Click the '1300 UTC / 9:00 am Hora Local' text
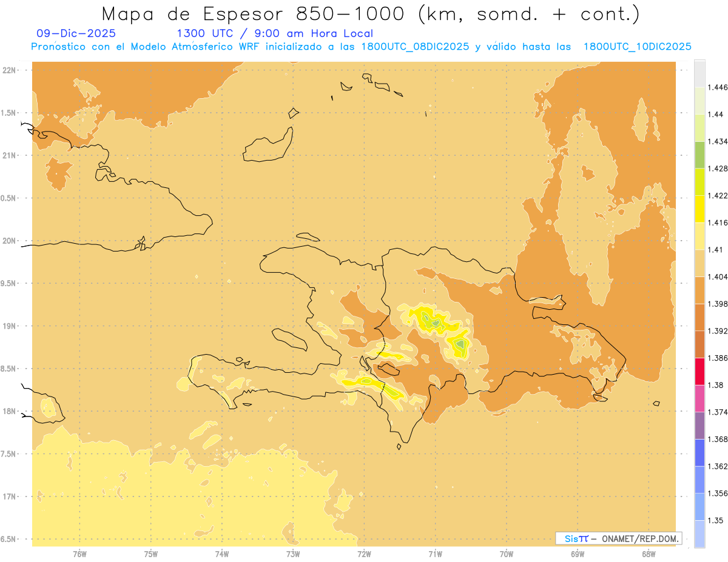This screenshot has height=562, width=728. tap(275, 33)
